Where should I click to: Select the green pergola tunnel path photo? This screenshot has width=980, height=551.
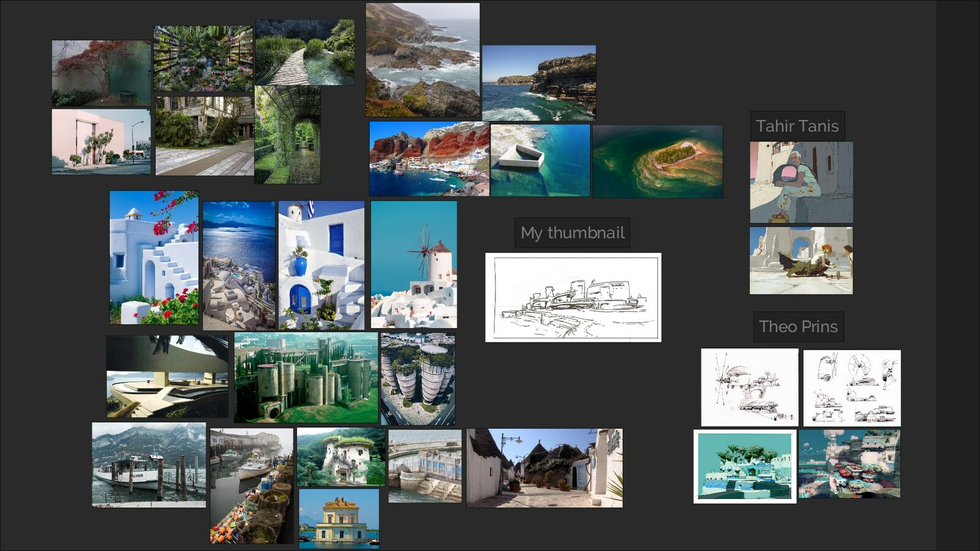[x=287, y=135]
